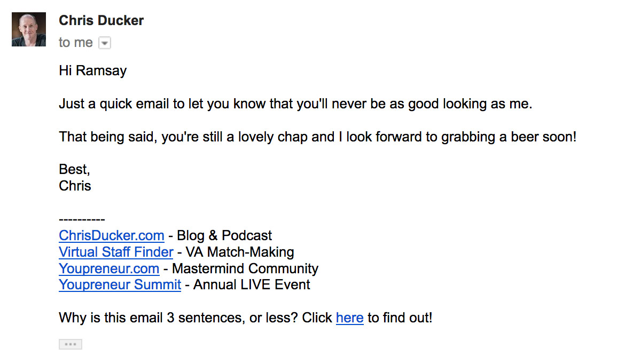Open the Blog & Podcast hyperlink
641x364 pixels.
[x=111, y=235]
